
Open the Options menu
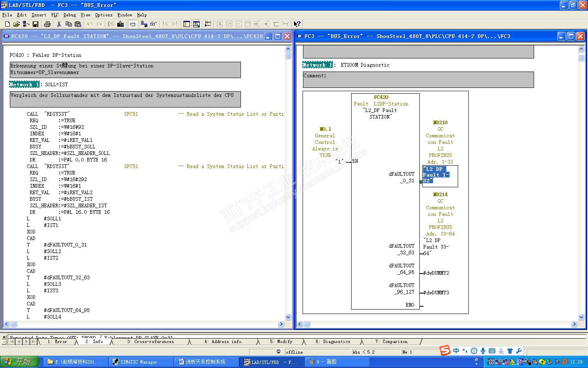[104, 15]
